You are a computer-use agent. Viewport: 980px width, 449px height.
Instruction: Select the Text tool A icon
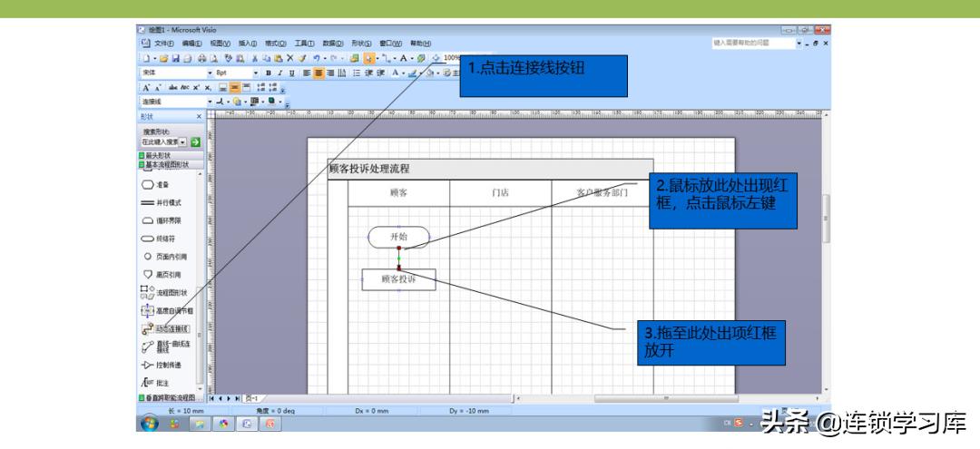(x=404, y=58)
